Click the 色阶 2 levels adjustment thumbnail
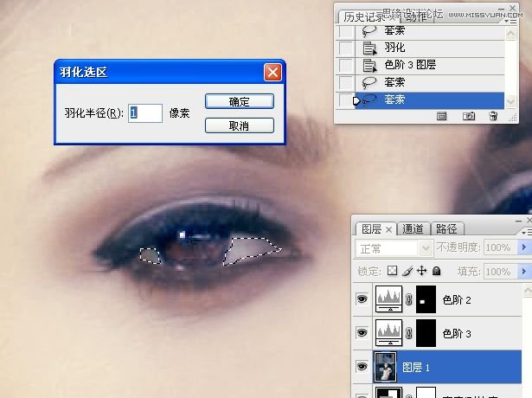Image resolution: width=532 pixels, height=398 pixels. [388, 300]
